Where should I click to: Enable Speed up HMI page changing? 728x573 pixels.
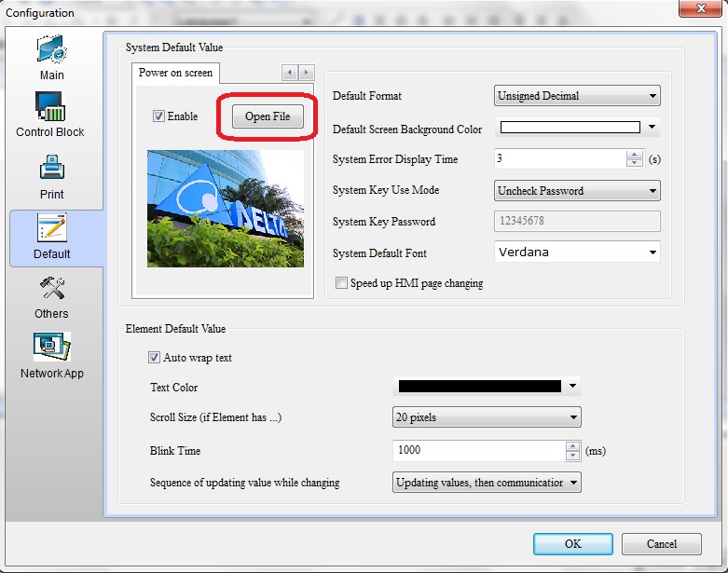(342, 283)
